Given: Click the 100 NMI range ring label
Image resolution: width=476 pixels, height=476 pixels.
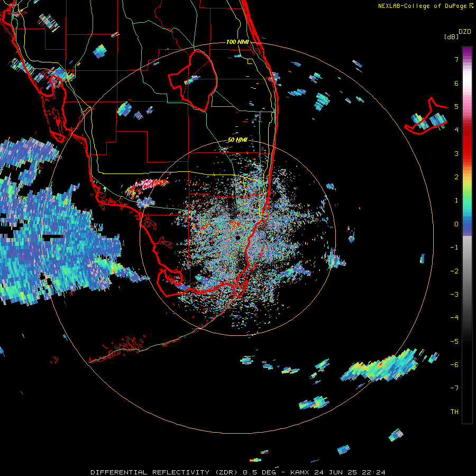Looking at the screenshot, I should point(237,42).
